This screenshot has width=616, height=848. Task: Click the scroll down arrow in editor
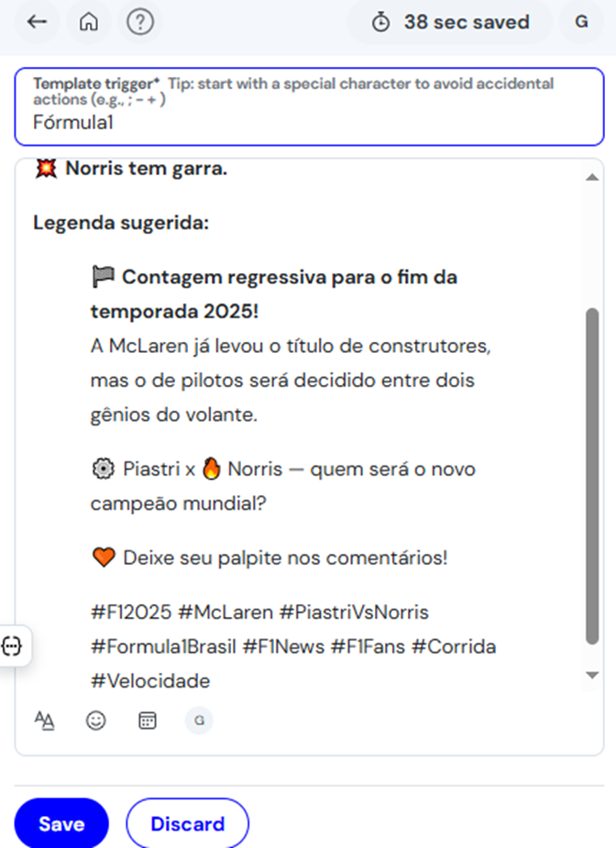click(592, 675)
